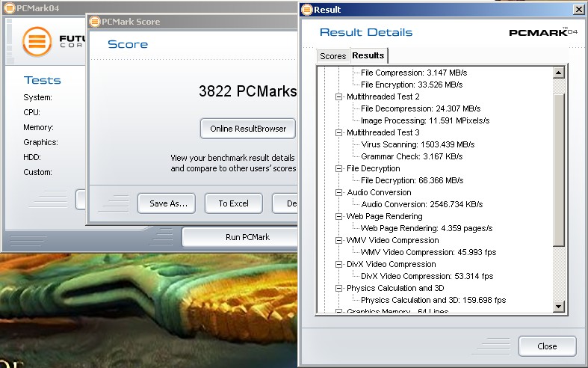
Task: Click the scrollbar down arrow in results list
Action: 558,307
